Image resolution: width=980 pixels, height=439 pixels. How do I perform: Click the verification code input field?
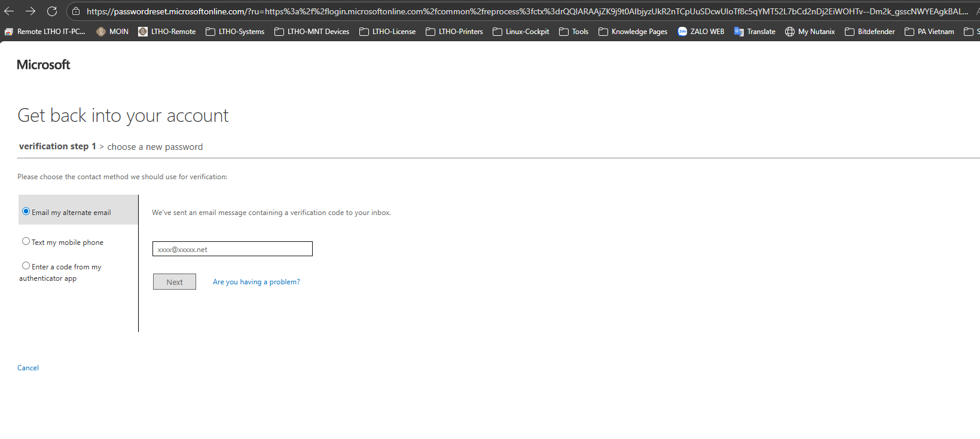pos(233,249)
